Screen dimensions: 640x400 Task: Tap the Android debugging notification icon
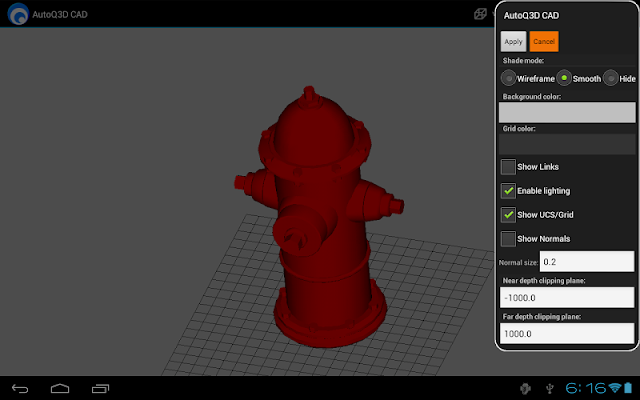525,388
